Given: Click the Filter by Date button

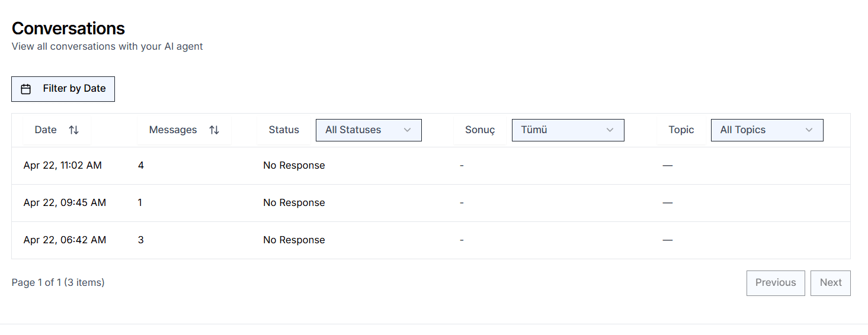Looking at the screenshot, I should point(63,89).
